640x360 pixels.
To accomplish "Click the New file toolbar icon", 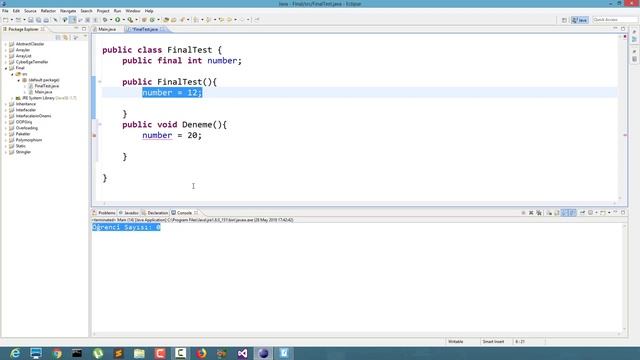I will point(6,20).
